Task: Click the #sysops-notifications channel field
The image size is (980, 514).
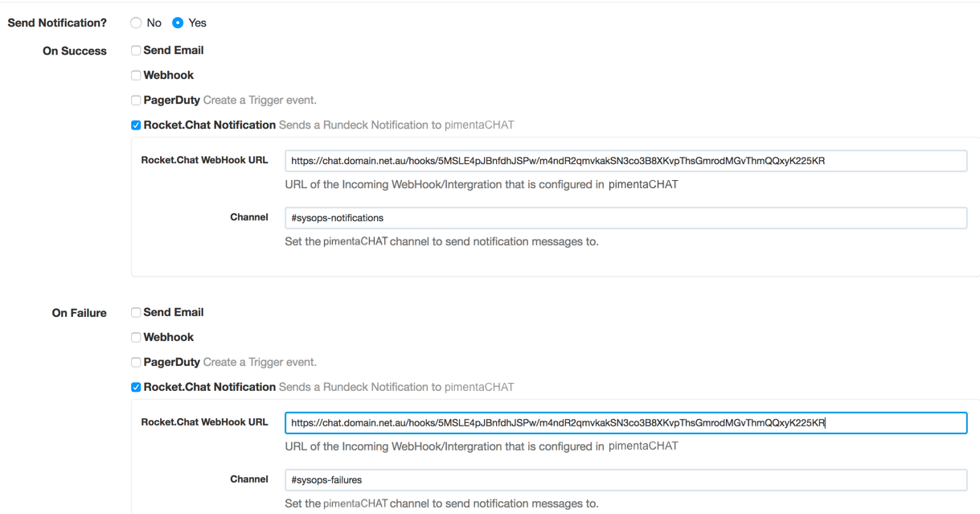Action: [625, 218]
